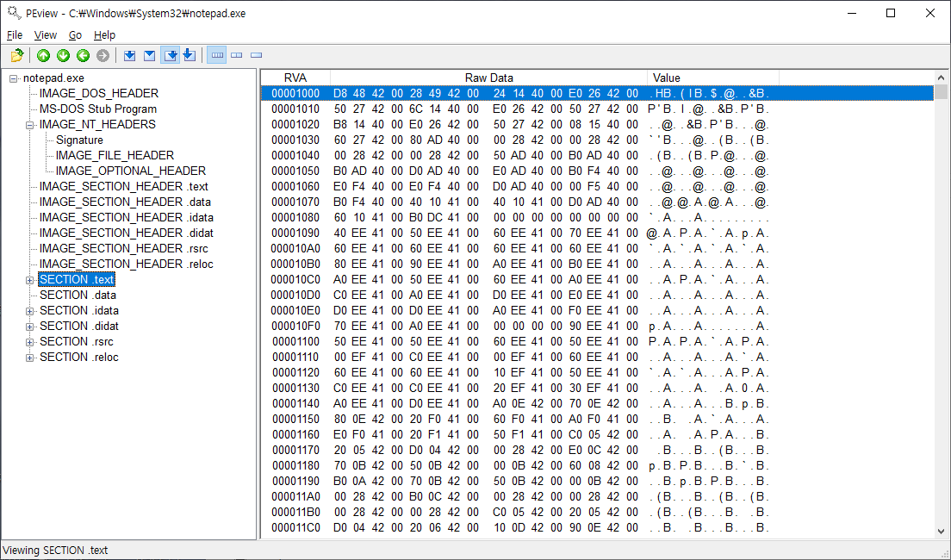Select the SECTION .data tree item
The image size is (951, 560).
tap(78, 295)
